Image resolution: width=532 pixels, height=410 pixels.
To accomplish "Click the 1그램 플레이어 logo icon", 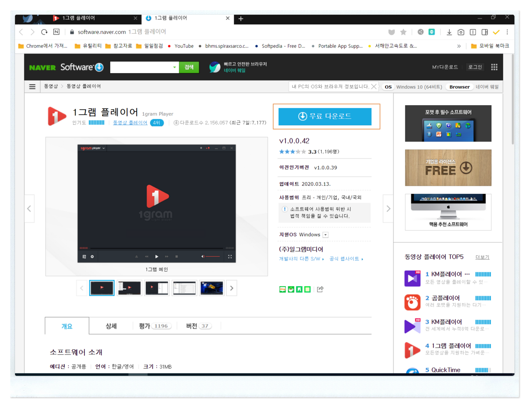I will coord(57,116).
